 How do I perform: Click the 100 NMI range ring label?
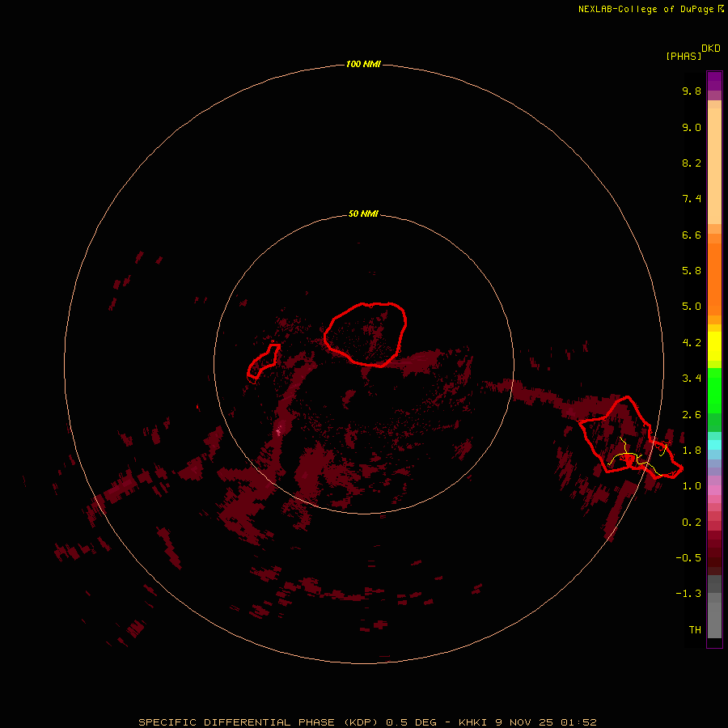click(x=363, y=64)
